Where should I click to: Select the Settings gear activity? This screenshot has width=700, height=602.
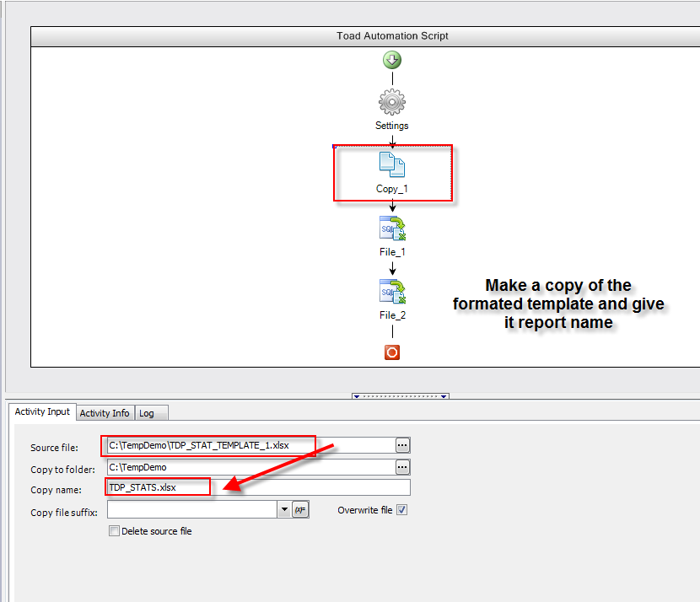coord(392,102)
